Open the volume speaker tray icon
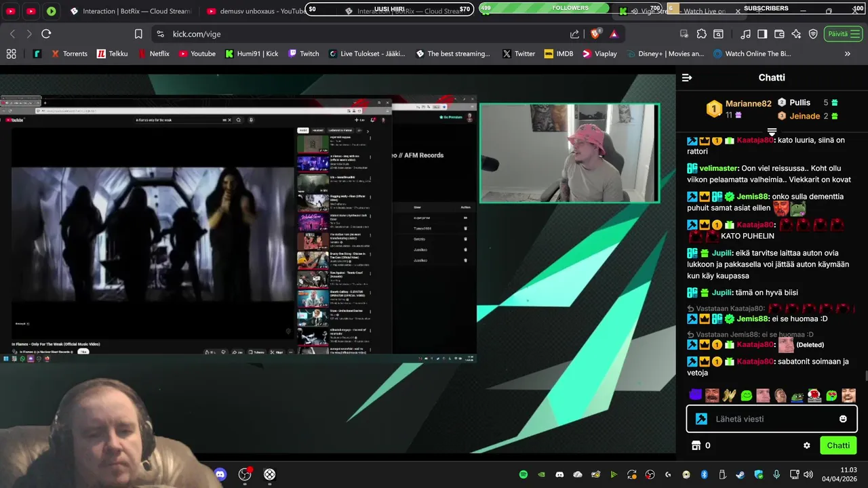 coord(808,474)
